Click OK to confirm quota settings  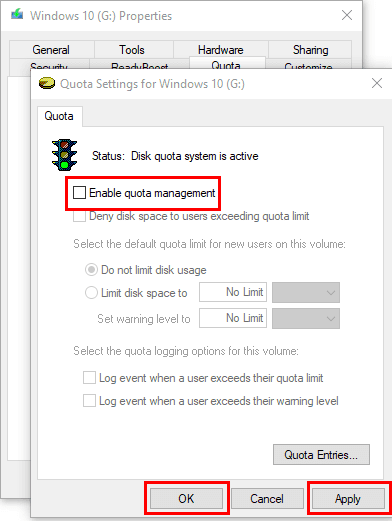coord(186,499)
